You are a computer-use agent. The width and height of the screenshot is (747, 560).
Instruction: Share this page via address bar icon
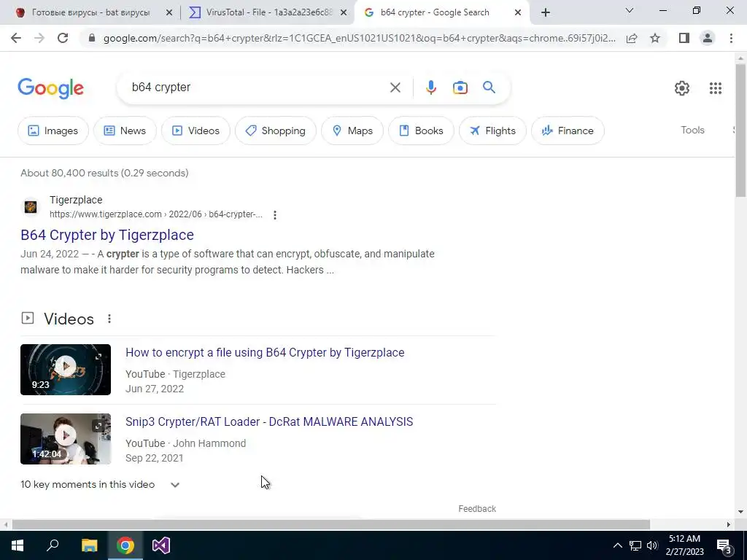(632, 38)
